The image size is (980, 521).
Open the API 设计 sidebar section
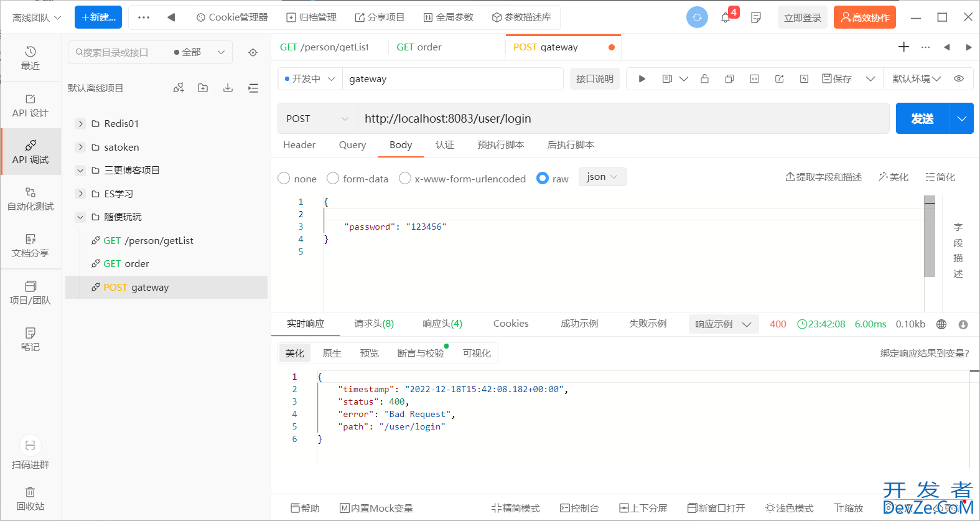click(x=30, y=106)
